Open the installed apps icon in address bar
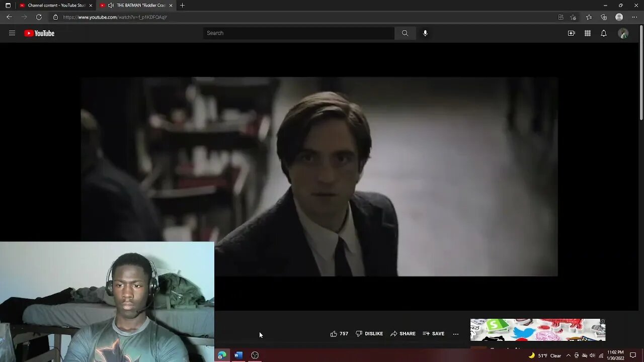This screenshot has height=362, width=644. (x=561, y=17)
